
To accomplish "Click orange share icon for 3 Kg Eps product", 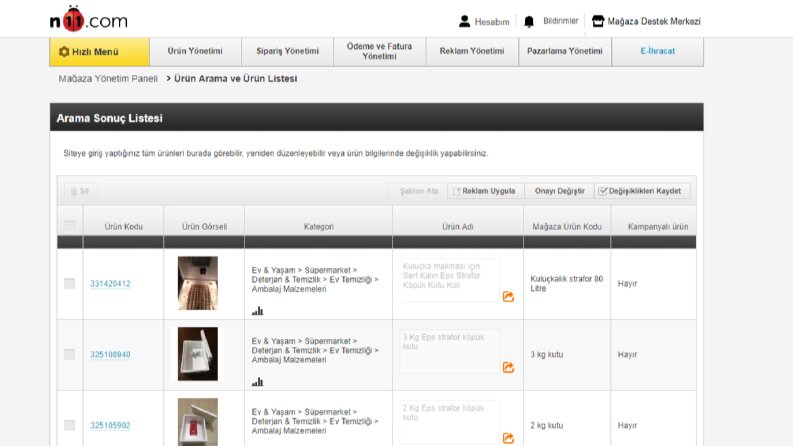I will pos(508,368).
